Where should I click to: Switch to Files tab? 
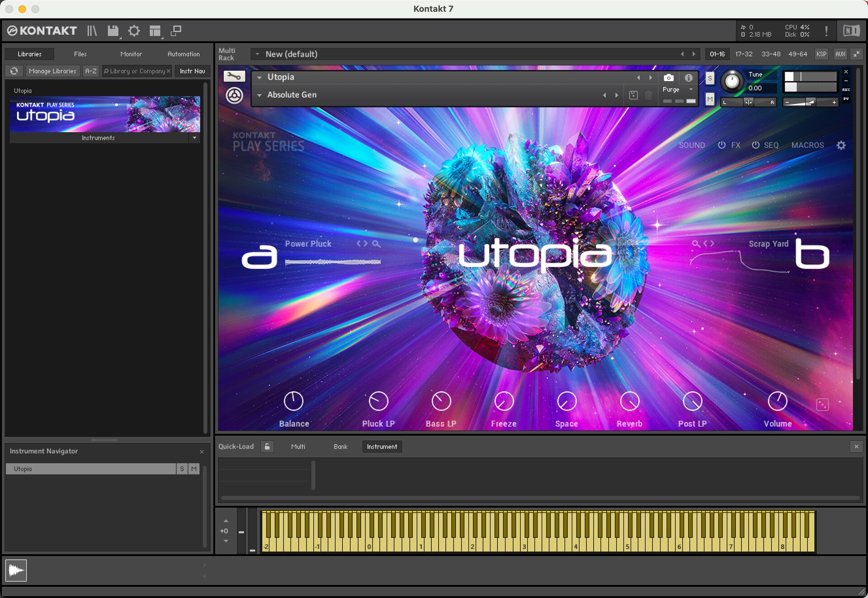click(80, 54)
